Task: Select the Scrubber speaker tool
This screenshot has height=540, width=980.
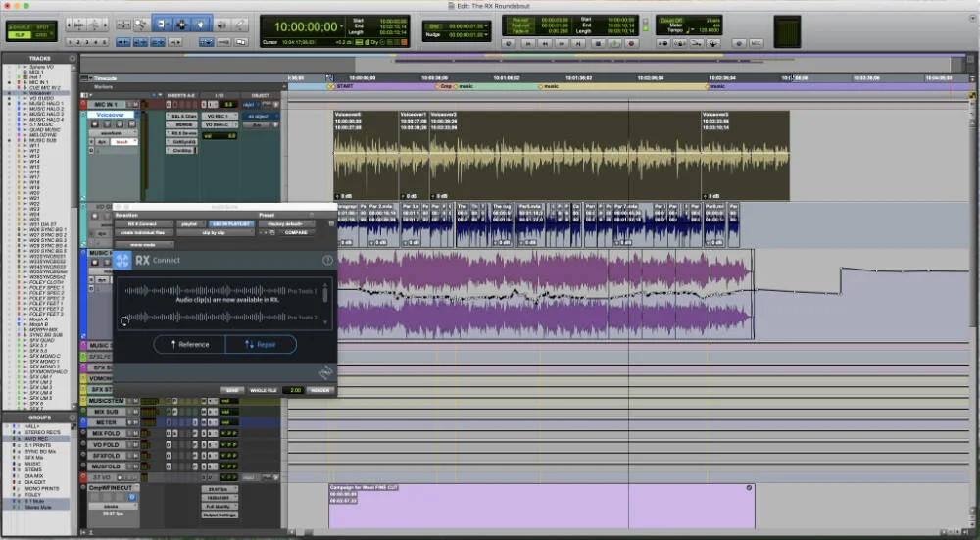Action: (221, 25)
